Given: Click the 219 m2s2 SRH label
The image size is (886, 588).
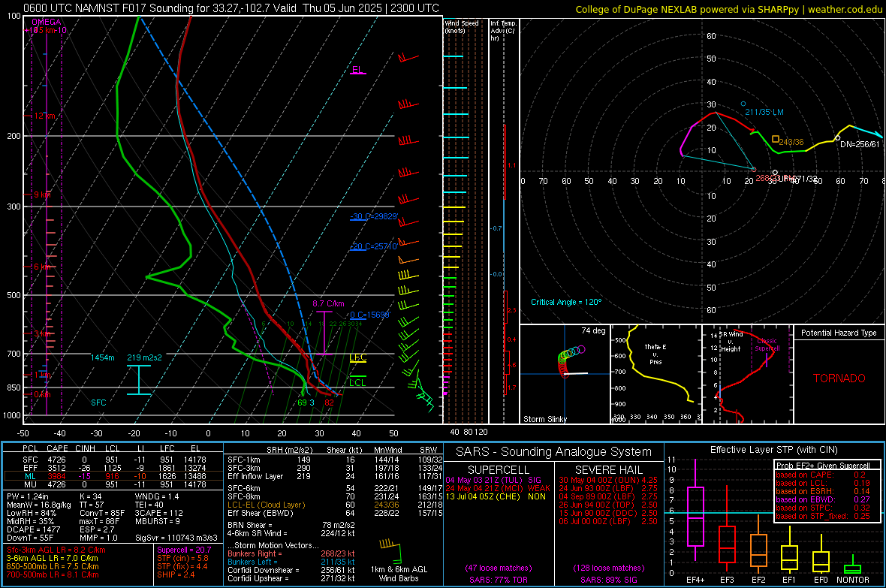Looking at the screenshot, I should (145, 358).
